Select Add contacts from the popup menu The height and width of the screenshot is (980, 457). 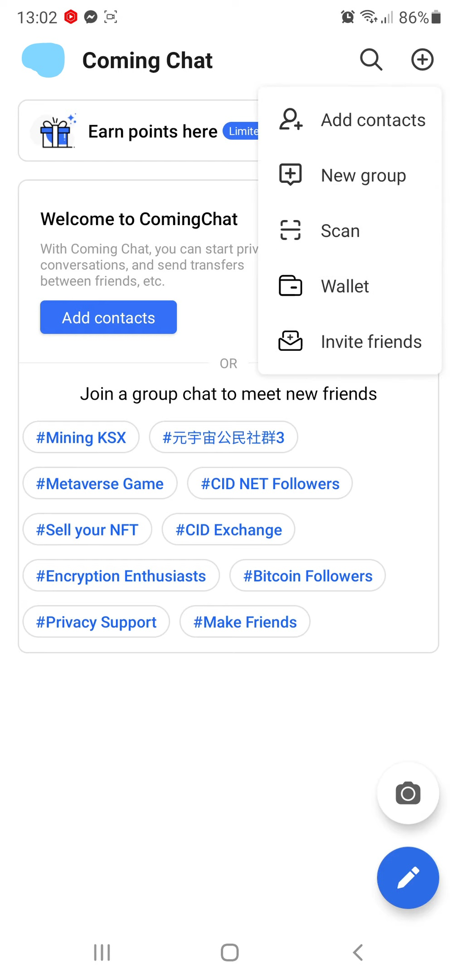373,120
